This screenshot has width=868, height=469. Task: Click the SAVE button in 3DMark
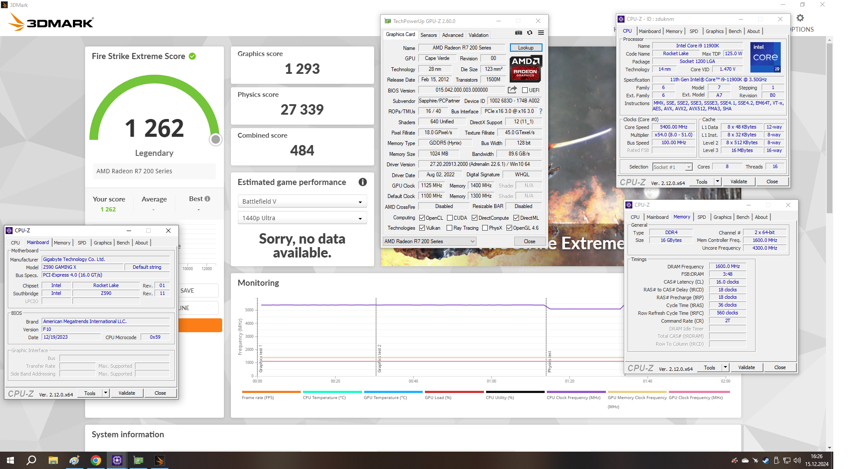(199, 291)
